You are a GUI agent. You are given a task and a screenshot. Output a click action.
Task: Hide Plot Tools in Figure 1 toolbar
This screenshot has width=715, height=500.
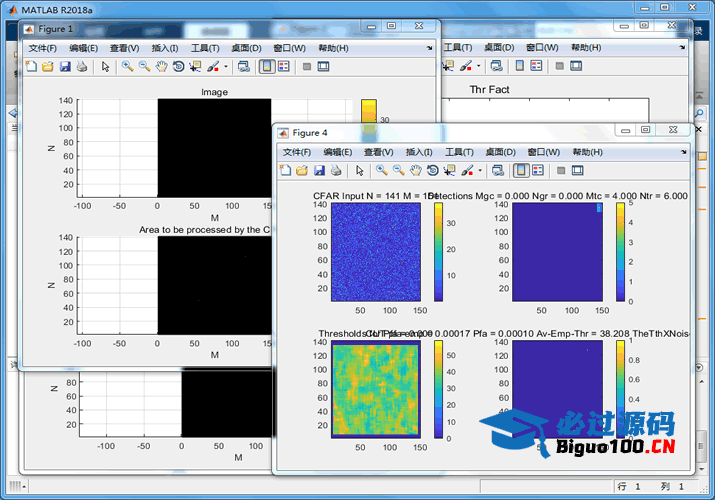307,67
